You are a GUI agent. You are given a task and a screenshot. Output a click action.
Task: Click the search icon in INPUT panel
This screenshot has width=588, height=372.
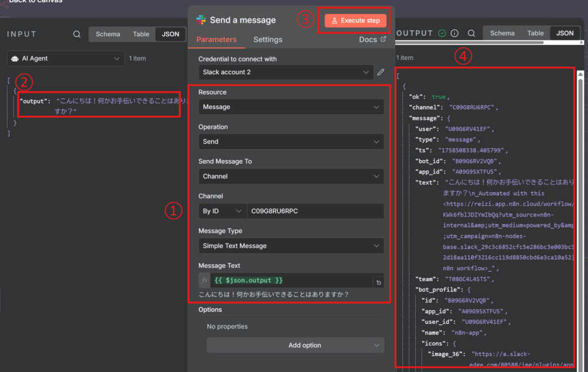coord(77,34)
